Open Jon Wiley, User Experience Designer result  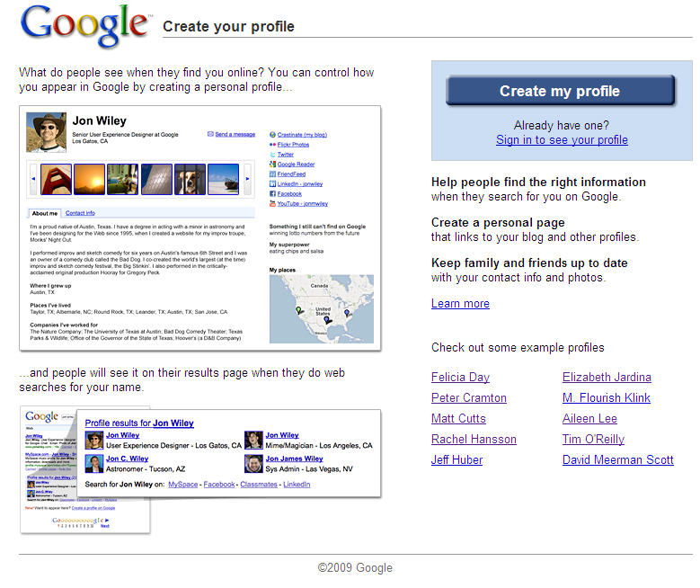click(123, 435)
